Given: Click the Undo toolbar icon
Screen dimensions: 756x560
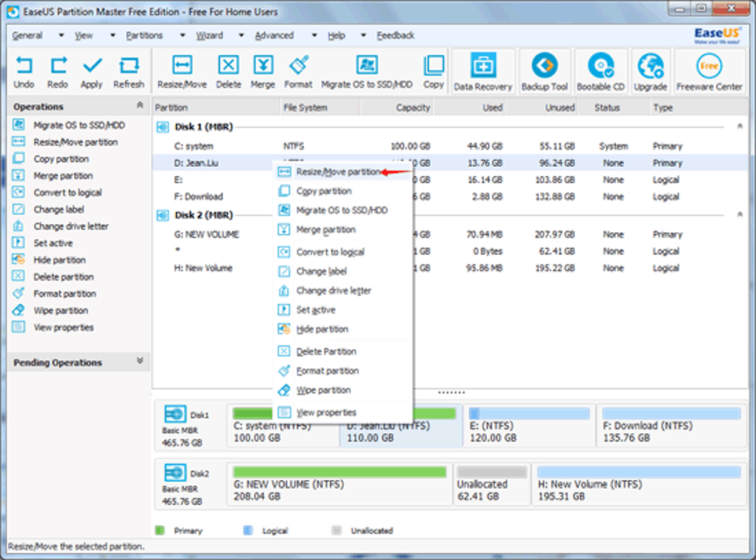Looking at the screenshot, I should pos(24,73).
